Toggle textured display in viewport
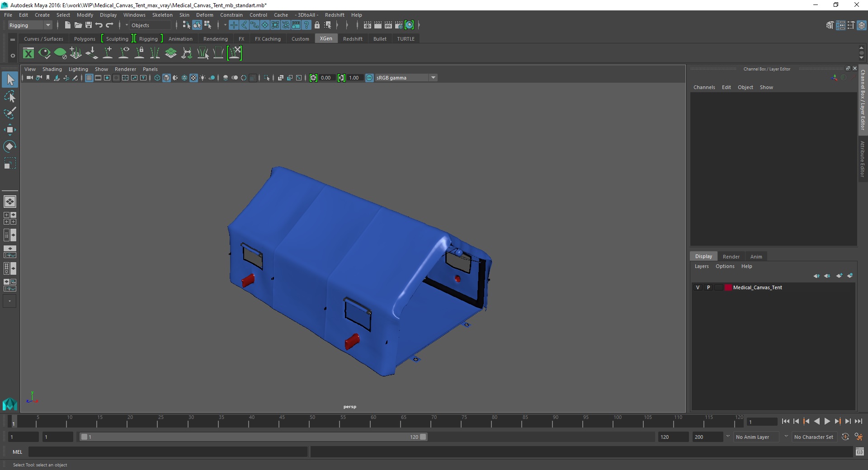The height and width of the screenshot is (470, 868). 193,78
